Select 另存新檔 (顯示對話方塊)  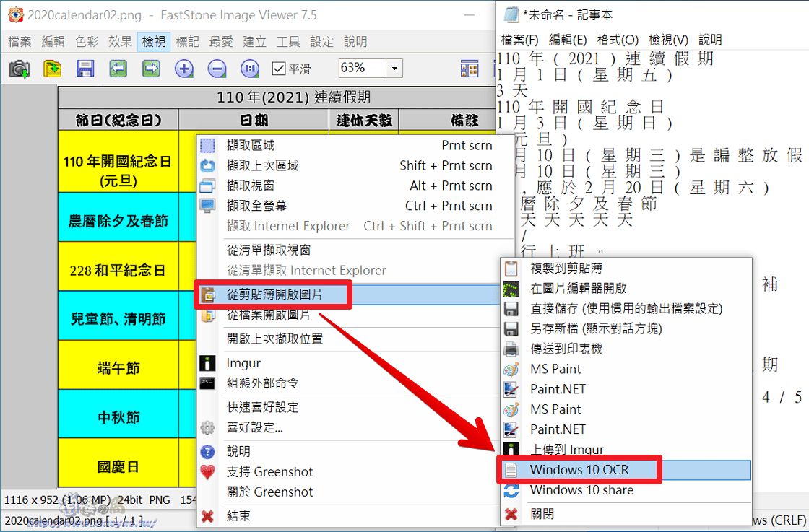coord(626,328)
